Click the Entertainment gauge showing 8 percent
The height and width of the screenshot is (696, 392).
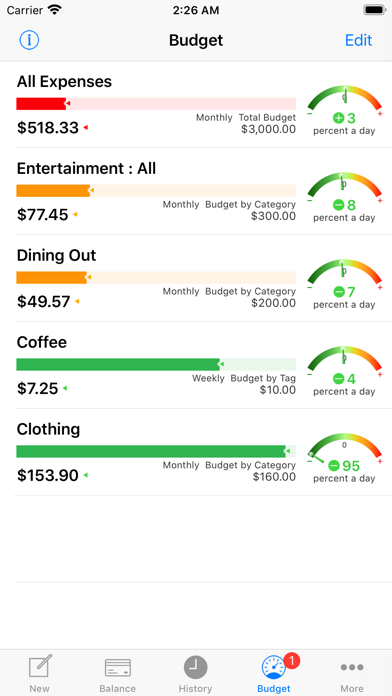344,198
